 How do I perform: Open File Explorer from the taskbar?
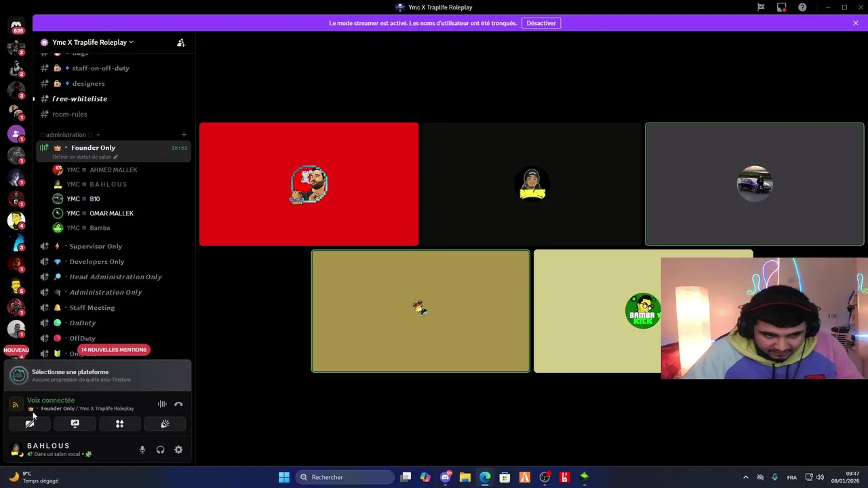pyautogui.click(x=465, y=477)
